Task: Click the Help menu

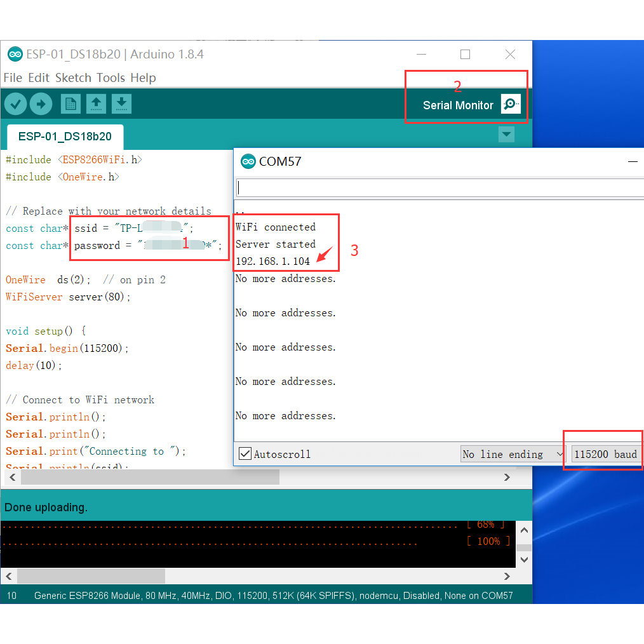Action: pos(143,77)
